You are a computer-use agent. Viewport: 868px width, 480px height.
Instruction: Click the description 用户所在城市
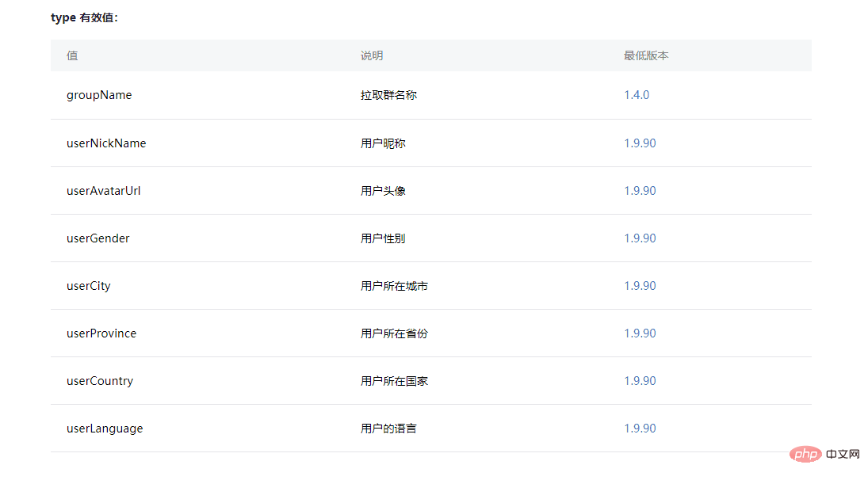394,286
